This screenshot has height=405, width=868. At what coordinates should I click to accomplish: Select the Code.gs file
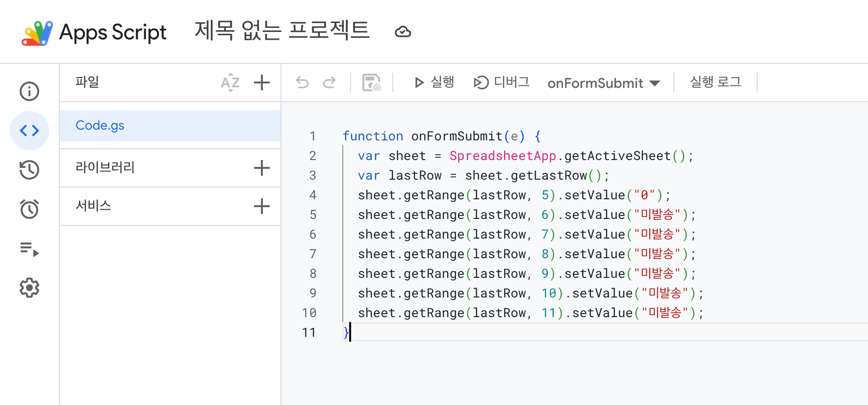point(100,126)
